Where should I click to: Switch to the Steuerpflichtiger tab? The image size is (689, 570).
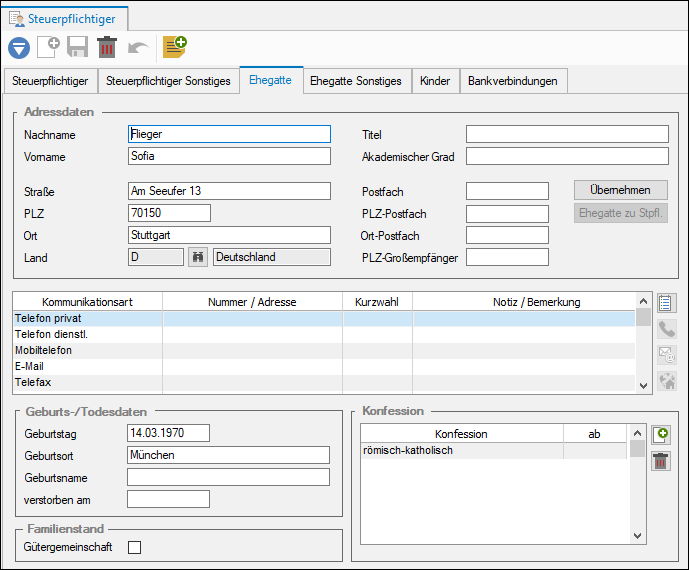click(x=50, y=81)
